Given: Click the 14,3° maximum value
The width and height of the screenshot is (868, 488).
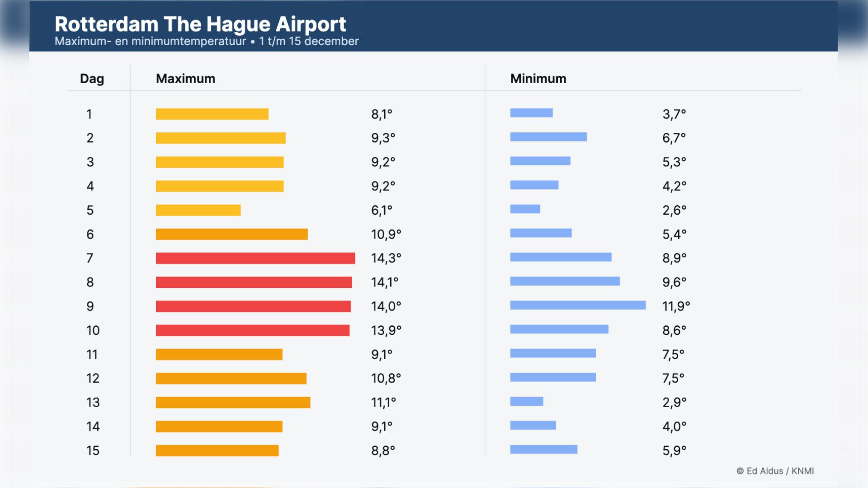Looking at the screenshot, I should pos(386,258).
